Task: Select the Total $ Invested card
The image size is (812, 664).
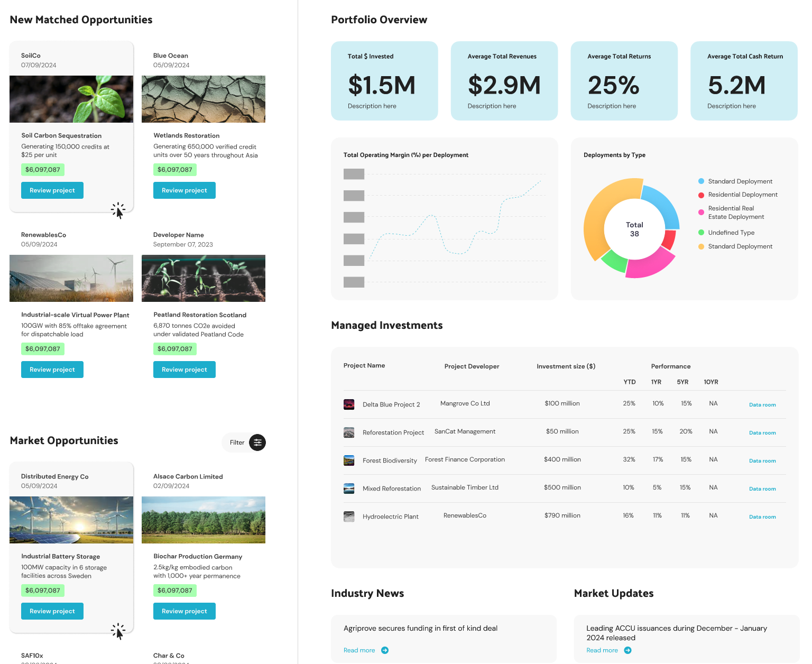Action: [384, 81]
